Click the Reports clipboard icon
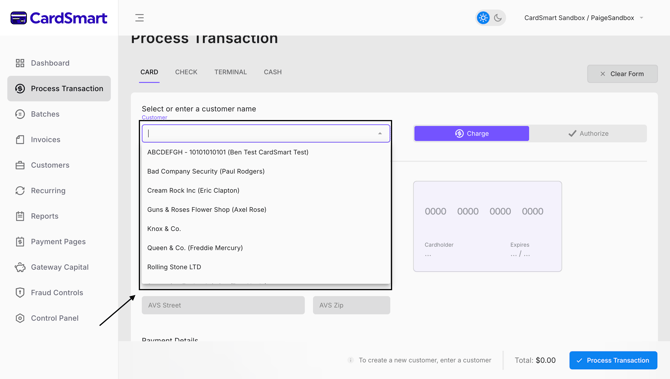Screen dimensions: 670x379 tap(20, 216)
